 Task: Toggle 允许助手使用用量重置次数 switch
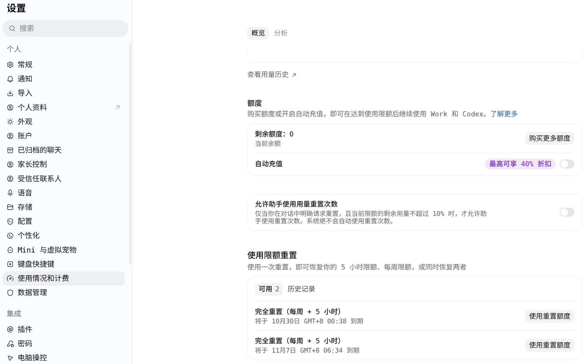pyautogui.click(x=567, y=212)
